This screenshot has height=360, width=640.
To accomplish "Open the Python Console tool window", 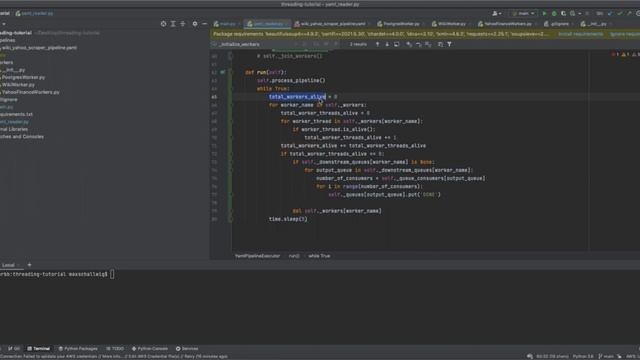I will [150, 349].
